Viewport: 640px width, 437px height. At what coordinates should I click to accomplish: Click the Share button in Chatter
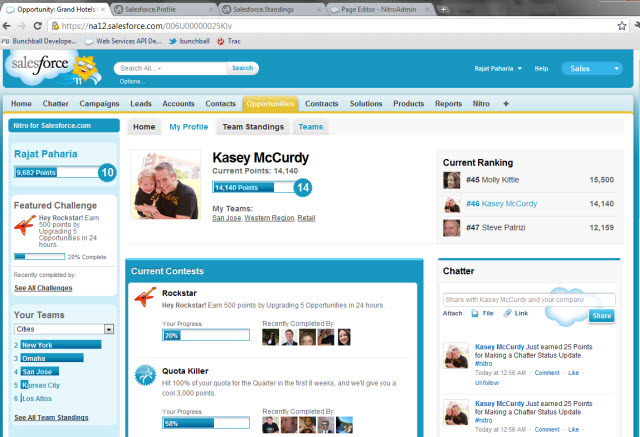602,315
